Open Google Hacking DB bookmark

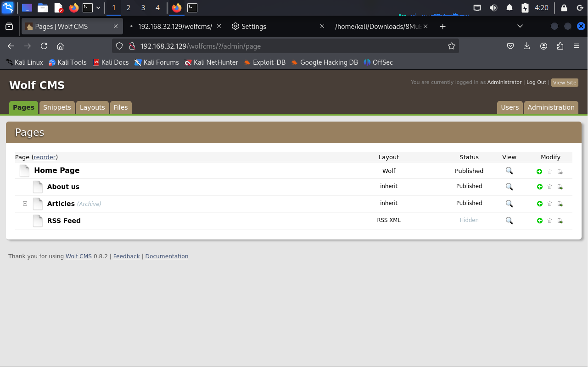pyautogui.click(x=324, y=62)
